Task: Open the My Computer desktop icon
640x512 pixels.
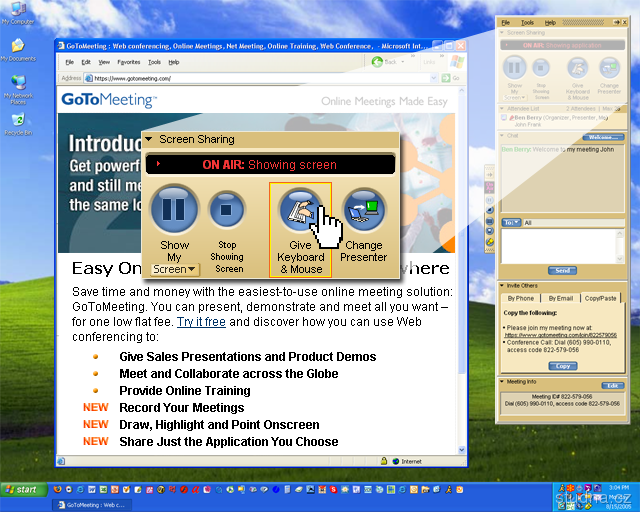Action: tap(18, 13)
